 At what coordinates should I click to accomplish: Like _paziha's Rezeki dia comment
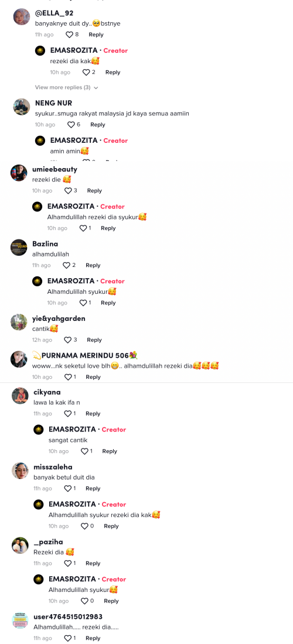click(x=68, y=563)
